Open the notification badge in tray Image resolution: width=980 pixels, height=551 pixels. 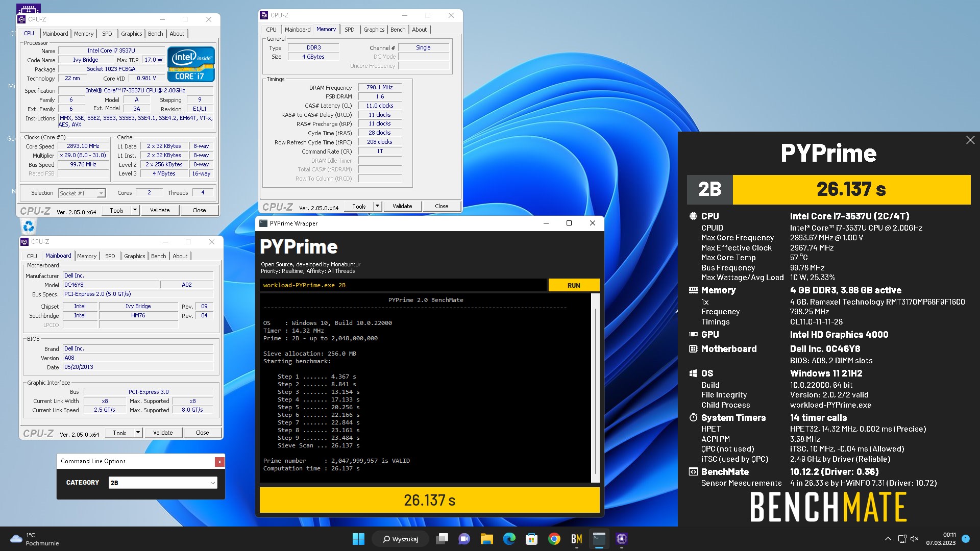pos(965,539)
